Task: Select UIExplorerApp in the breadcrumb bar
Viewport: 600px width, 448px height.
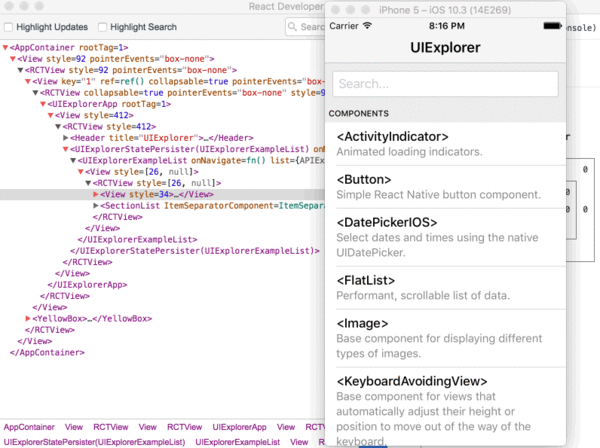Action: point(238,426)
